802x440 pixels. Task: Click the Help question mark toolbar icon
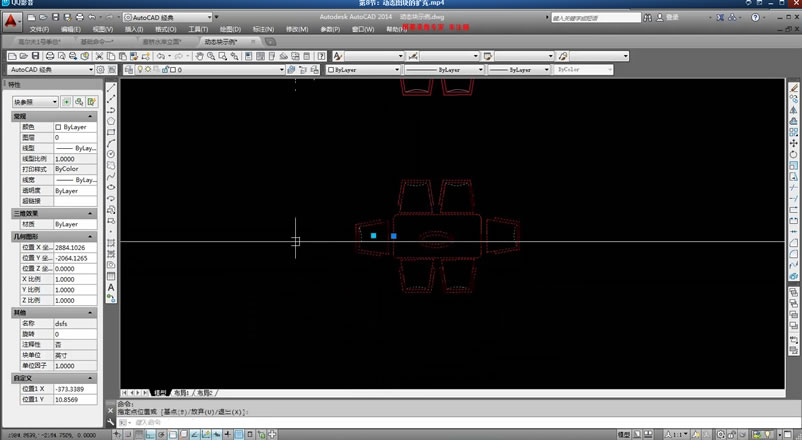click(x=321, y=56)
